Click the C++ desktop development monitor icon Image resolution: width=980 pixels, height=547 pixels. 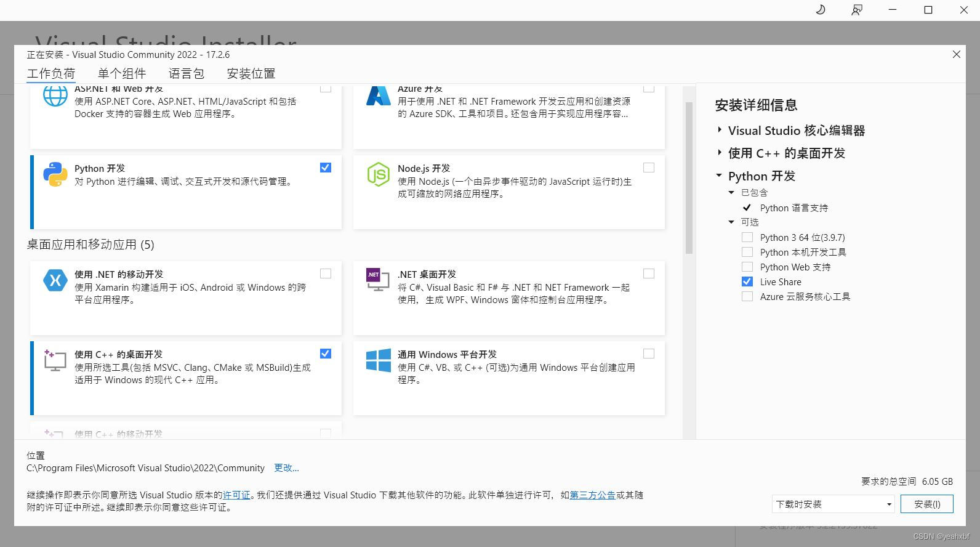[x=55, y=360]
